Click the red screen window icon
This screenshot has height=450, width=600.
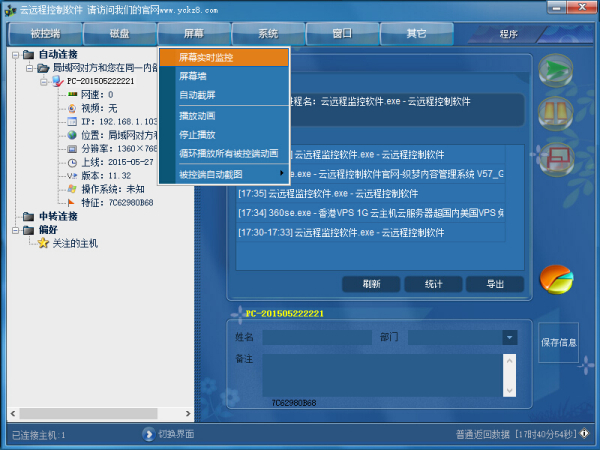[556, 160]
